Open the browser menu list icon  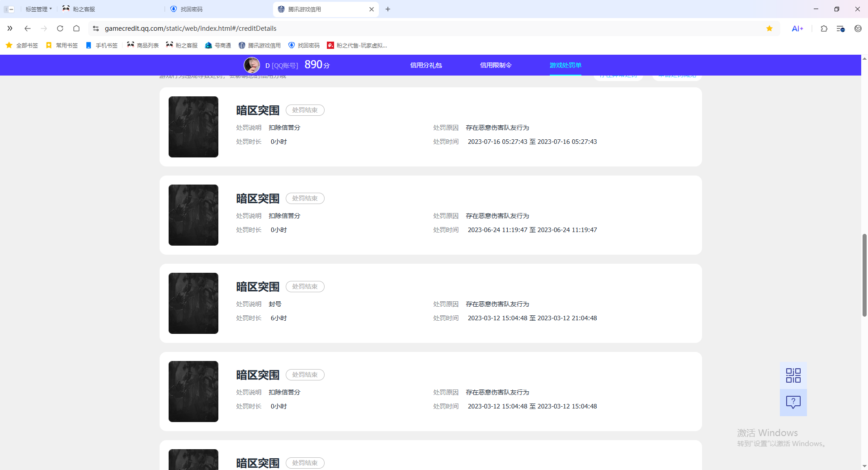(841, 28)
